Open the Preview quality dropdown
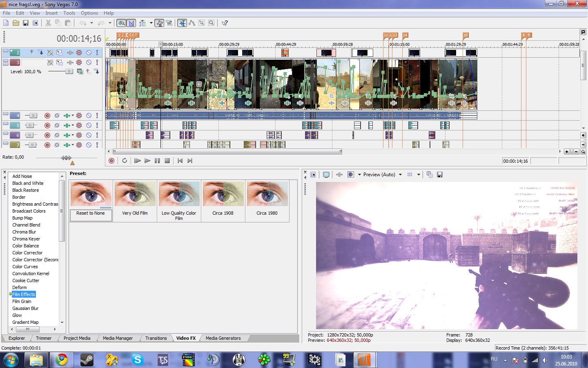The width and height of the screenshot is (588, 368). coord(400,175)
